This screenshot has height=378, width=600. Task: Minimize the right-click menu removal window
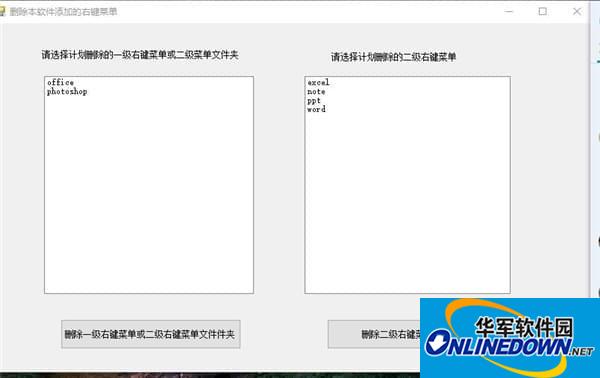[509, 11]
